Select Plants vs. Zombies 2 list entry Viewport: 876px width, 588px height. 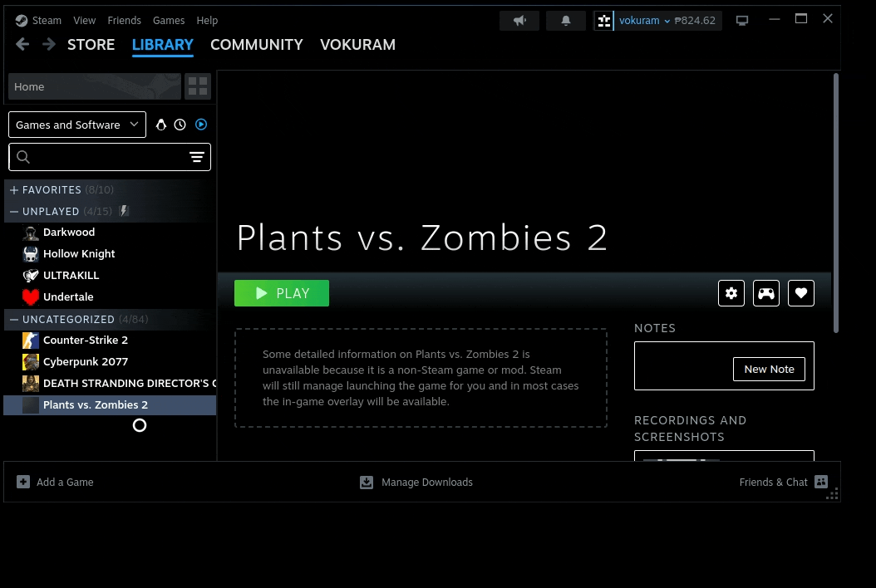tap(110, 404)
